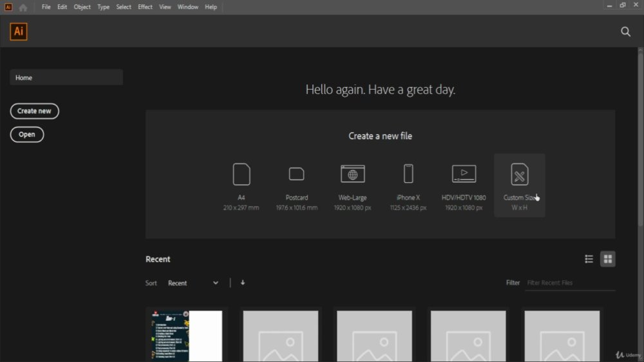Screen dimensions: 644x362
Task: Select the iPhone X preset icon
Action: point(408,173)
